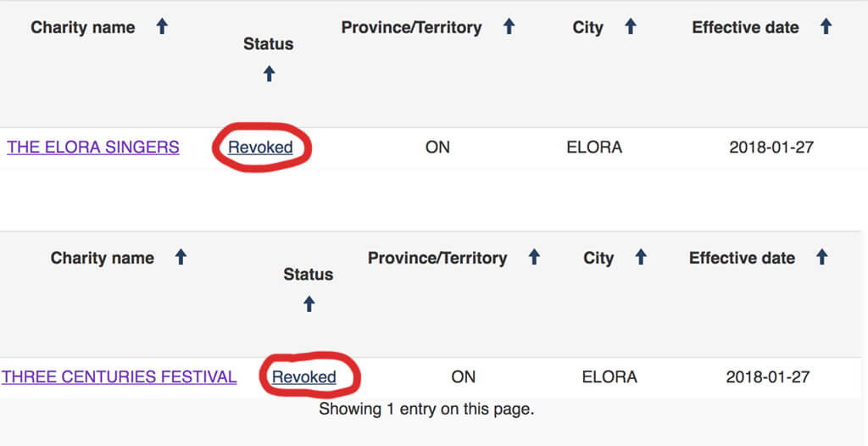The height and width of the screenshot is (446, 868).
Task: Click Status header label in bottom table
Action: [308, 275]
